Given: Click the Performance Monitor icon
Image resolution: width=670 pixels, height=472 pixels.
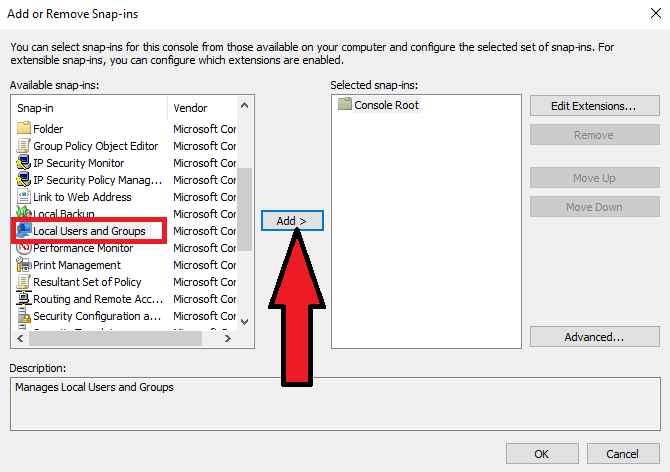Looking at the screenshot, I should tap(25, 248).
